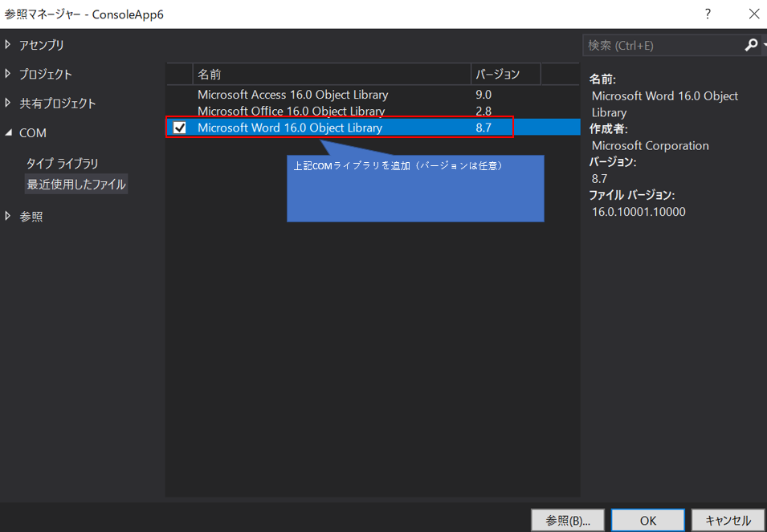This screenshot has width=767, height=532.
Task: Expand the プロジェクト tree node
Action: point(7,75)
